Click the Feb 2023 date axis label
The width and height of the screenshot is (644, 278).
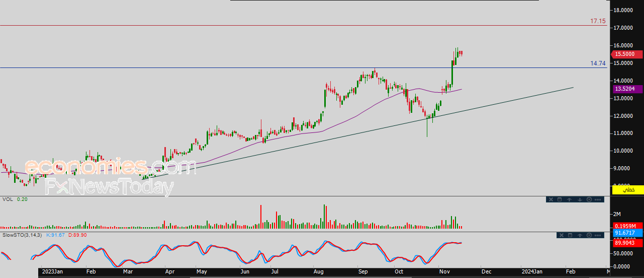[91, 271]
